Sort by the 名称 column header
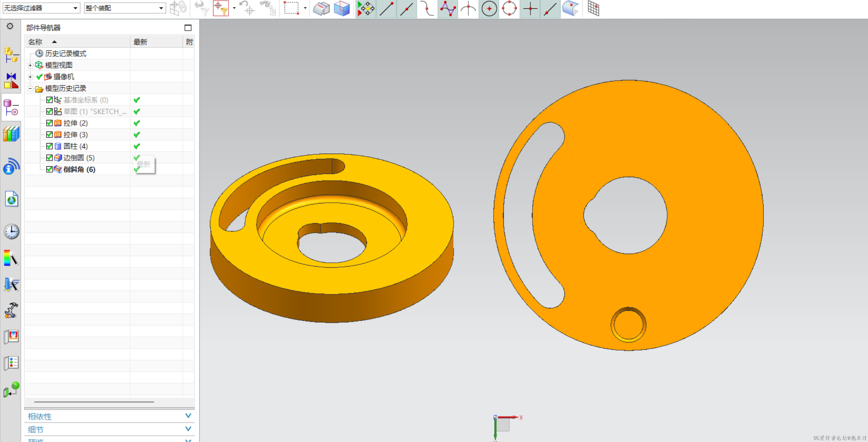This screenshot has width=868, height=442. 77,42
